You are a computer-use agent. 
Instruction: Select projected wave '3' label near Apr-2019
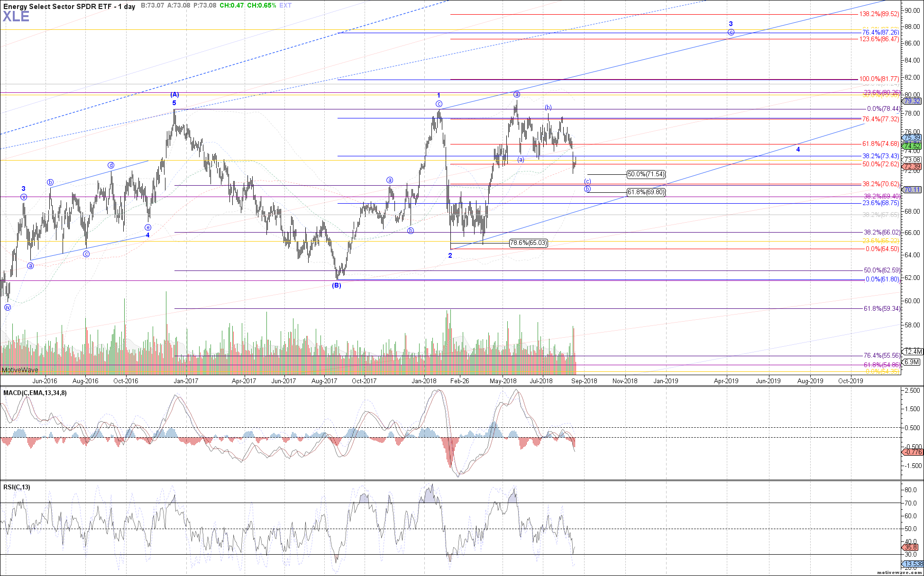tap(731, 24)
